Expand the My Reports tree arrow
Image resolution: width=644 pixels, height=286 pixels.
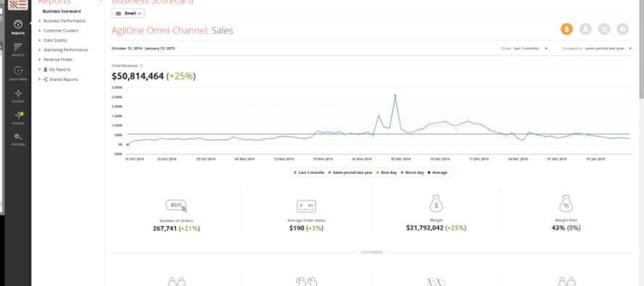[39, 70]
